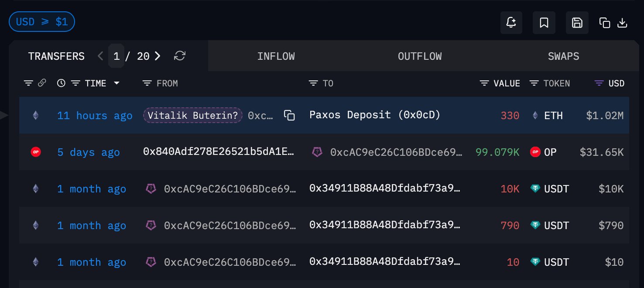Go to previous transfers page
This screenshot has width=644, height=288.
pos(101,56)
